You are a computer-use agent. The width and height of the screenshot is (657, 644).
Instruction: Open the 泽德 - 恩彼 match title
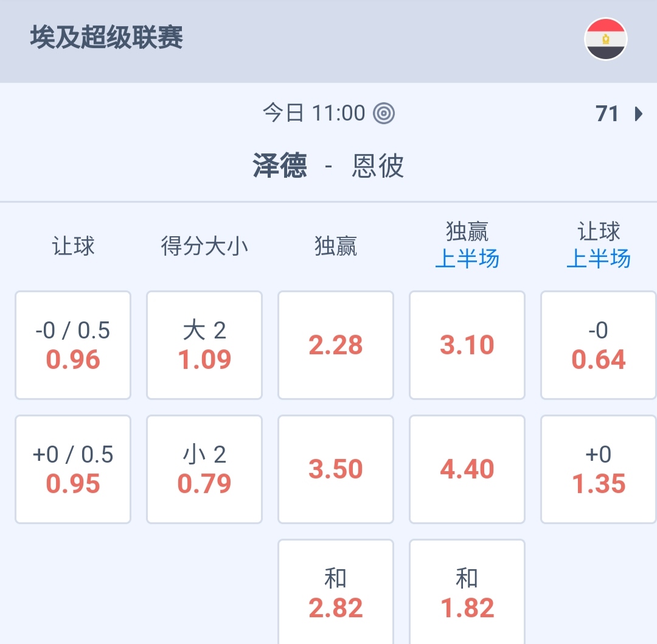[x=328, y=166]
